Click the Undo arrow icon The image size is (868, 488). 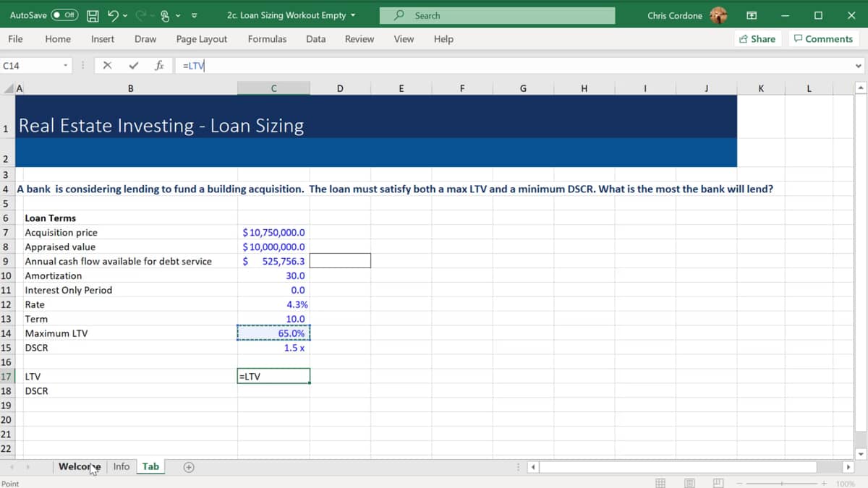pyautogui.click(x=113, y=15)
